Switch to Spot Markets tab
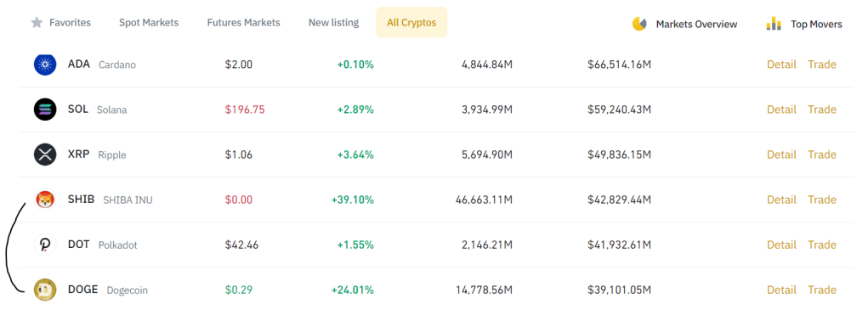Image resolution: width=868 pixels, height=310 pixels. point(149,23)
